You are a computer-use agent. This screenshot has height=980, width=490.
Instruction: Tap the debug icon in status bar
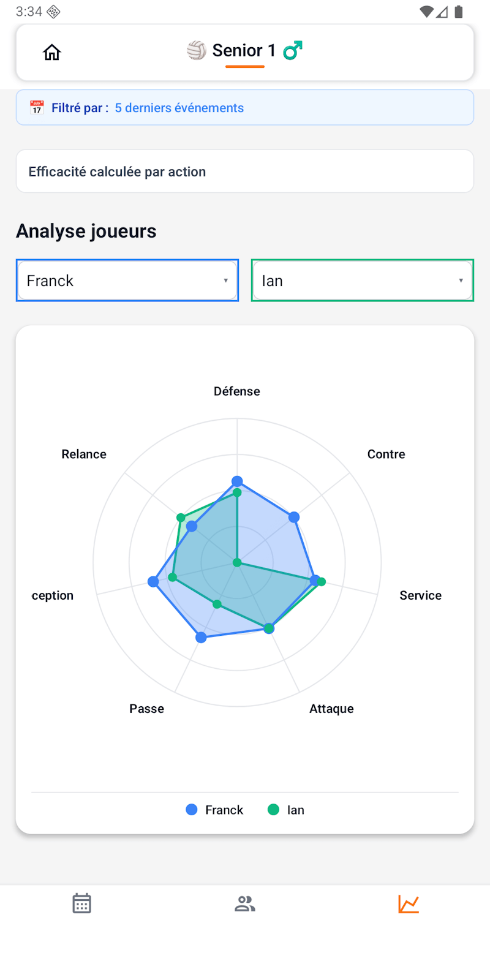coord(54,12)
